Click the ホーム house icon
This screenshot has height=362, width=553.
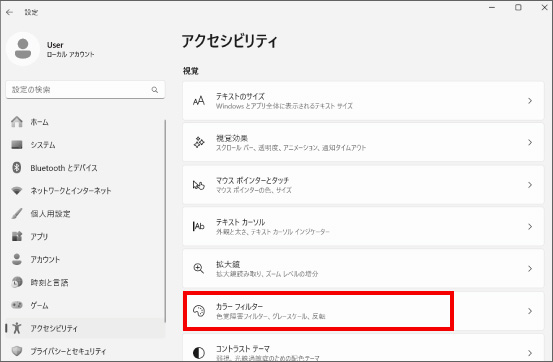click(17, 122)
